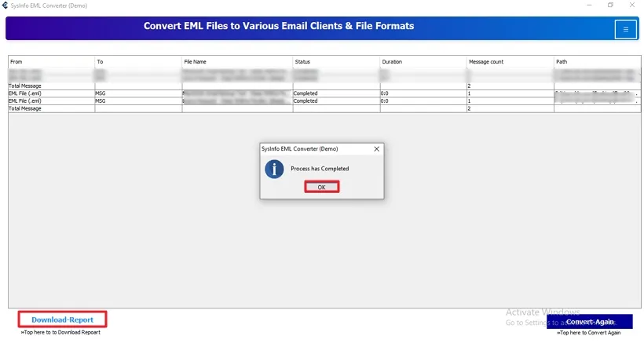Click the SysInfo app logo in title bar
644x343 pixels.
point(5,5)
